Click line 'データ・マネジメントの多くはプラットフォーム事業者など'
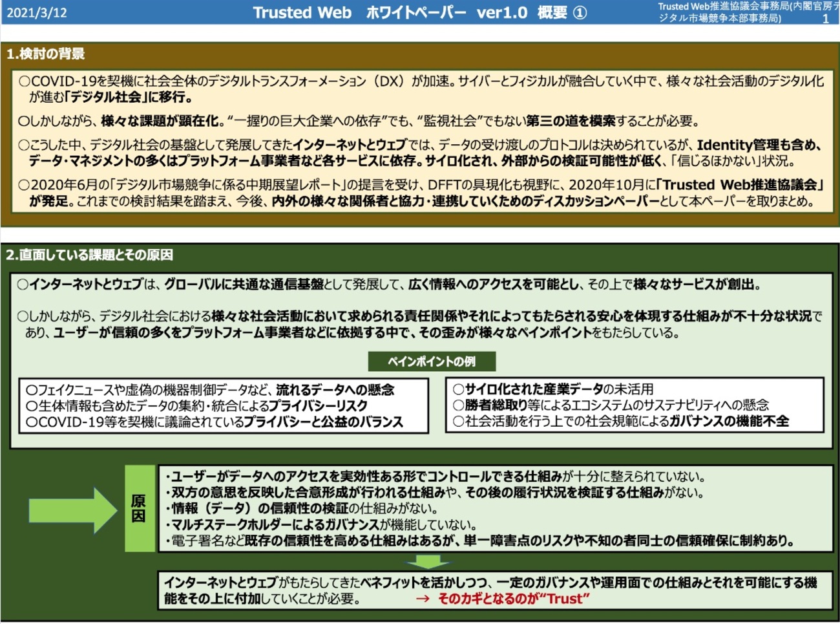This screenshot has width=840, height=624. [413, 160]
